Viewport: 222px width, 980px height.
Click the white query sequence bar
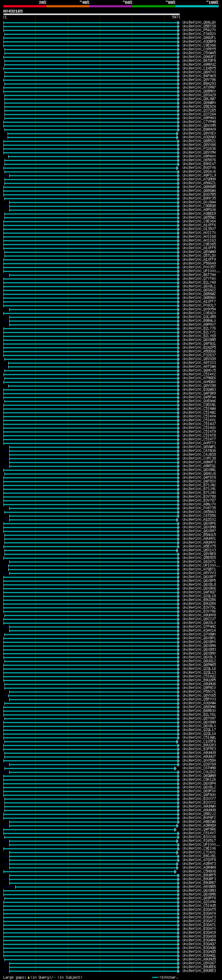pos(92,14)
